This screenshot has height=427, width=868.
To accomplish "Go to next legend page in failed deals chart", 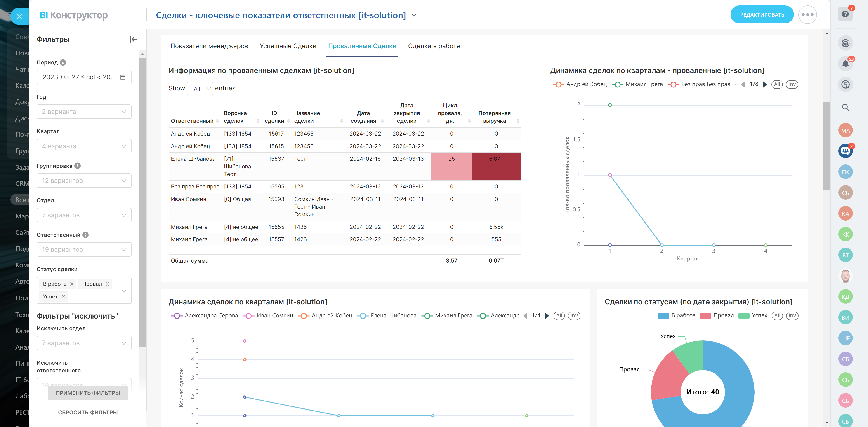I will 765,84.
